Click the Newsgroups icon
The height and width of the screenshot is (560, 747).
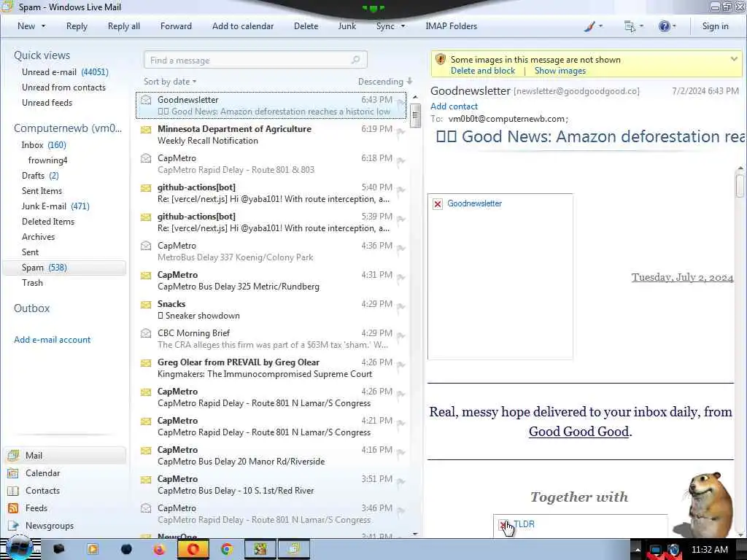tap(13, 526)
